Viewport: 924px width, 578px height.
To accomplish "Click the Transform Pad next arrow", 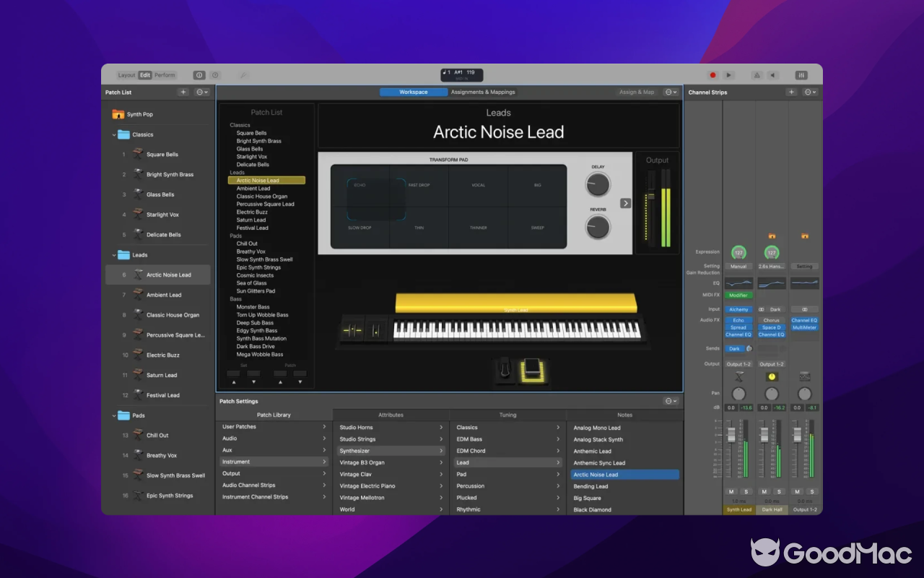I will 625,203.
